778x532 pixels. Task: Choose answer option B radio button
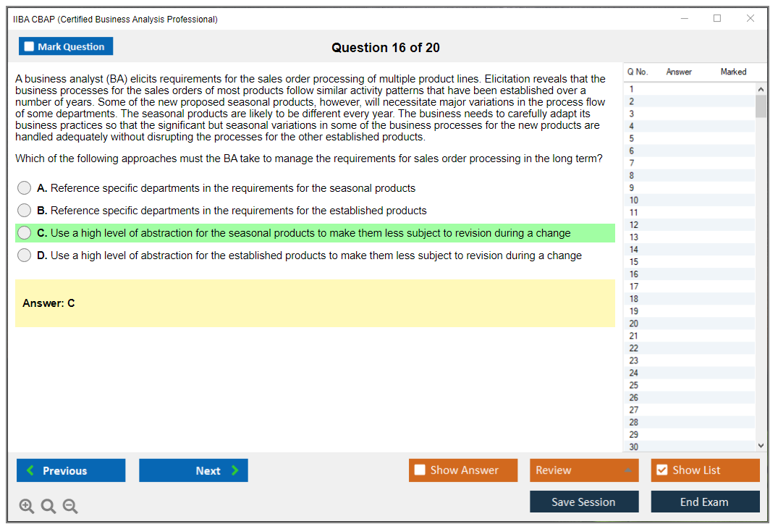click(x=25, y=211)
